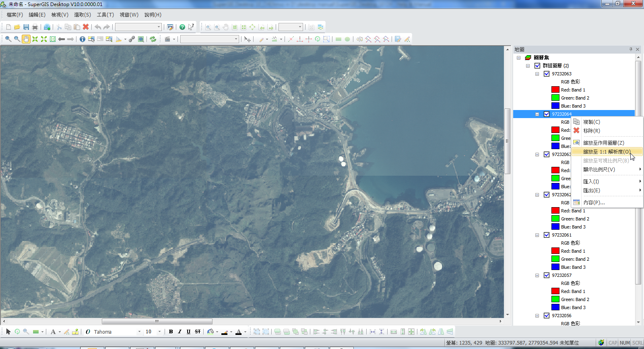Go back to previous extent arrow
Viewport: 644px width, 349px height.
pos(62,39)
